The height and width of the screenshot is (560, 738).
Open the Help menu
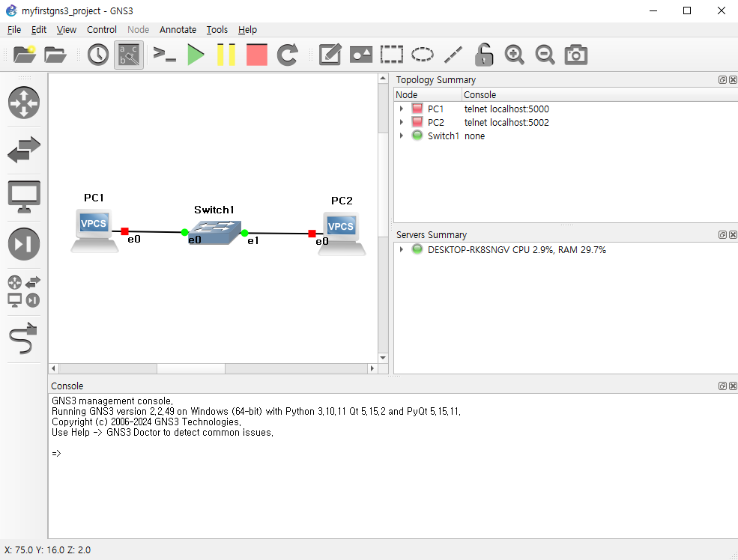[x=247, y=30]
